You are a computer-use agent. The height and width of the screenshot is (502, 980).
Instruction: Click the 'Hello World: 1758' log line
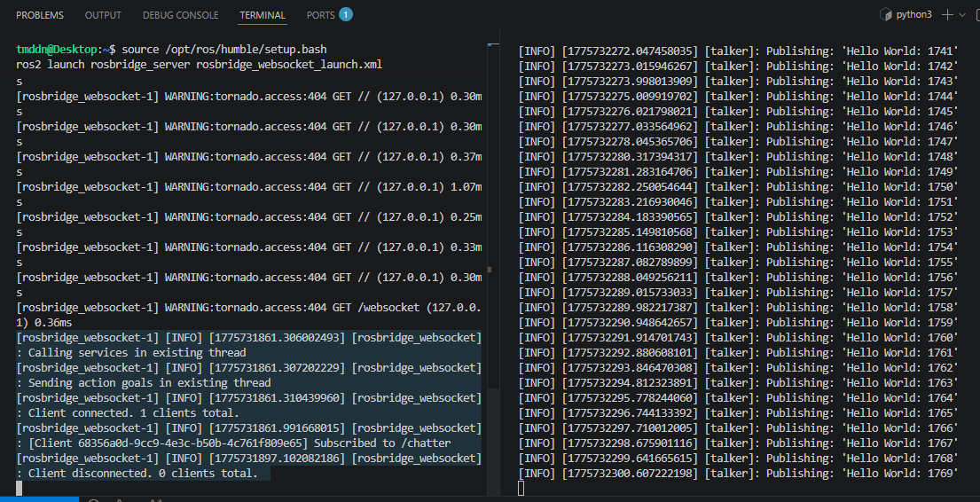pyautogui.click(x=738, y=308)
